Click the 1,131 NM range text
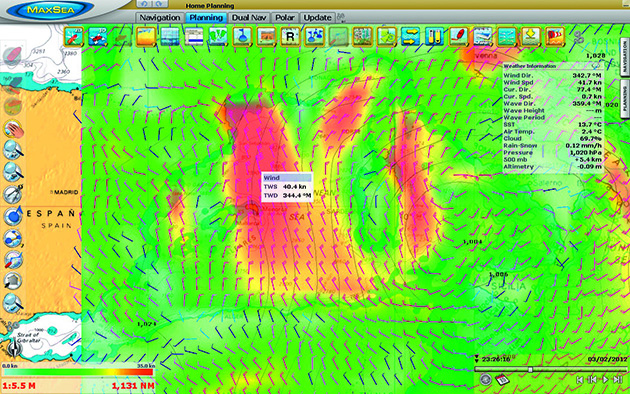Viewport: 630px width, 394px height. (133, 386)
